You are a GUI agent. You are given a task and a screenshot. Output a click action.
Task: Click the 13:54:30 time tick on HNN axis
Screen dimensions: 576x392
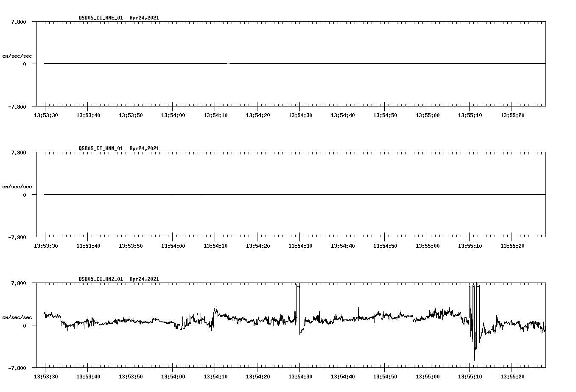pyautogui.click(x=301, y=245)
